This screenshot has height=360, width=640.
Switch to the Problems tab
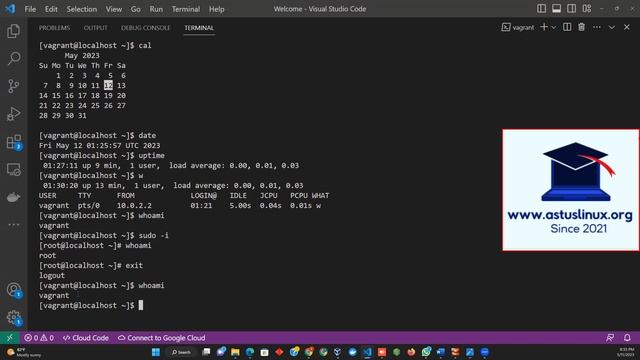coord(54,28)
